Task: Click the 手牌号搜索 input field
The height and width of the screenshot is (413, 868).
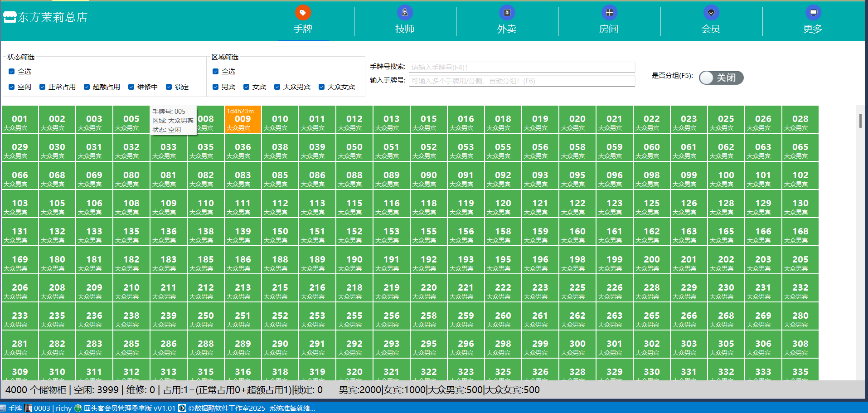Action: coord(521,68)
